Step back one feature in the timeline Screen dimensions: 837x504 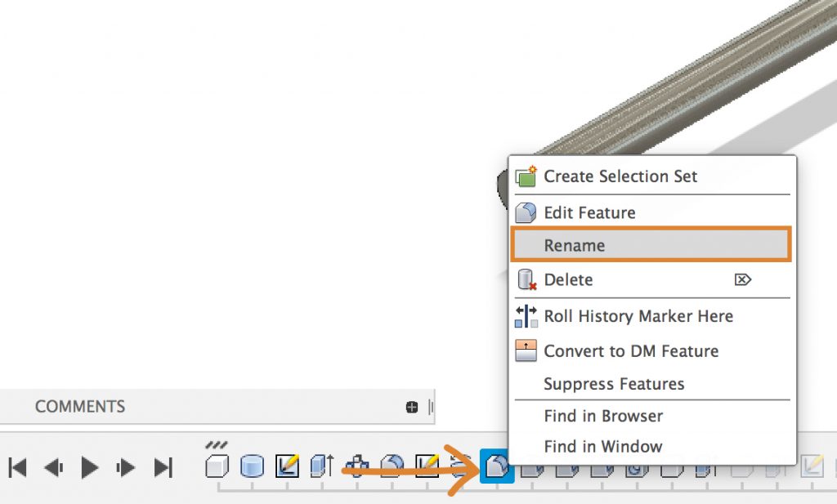point(54,467)
